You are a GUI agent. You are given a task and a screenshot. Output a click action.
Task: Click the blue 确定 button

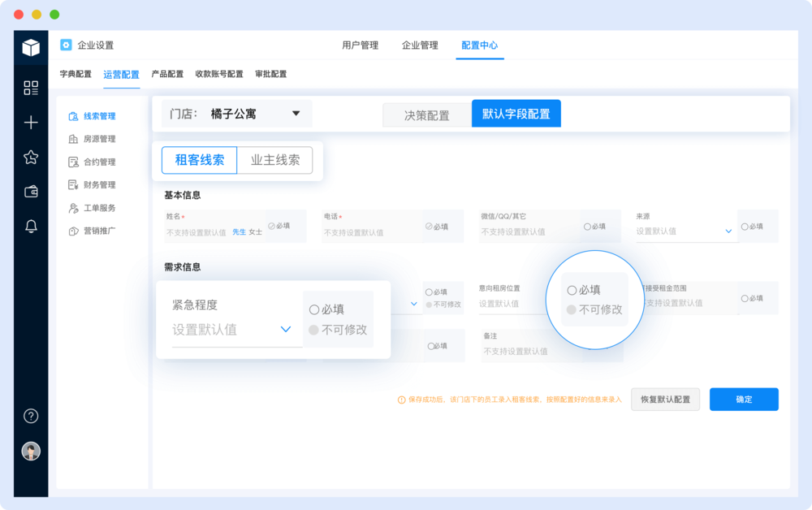744,400
